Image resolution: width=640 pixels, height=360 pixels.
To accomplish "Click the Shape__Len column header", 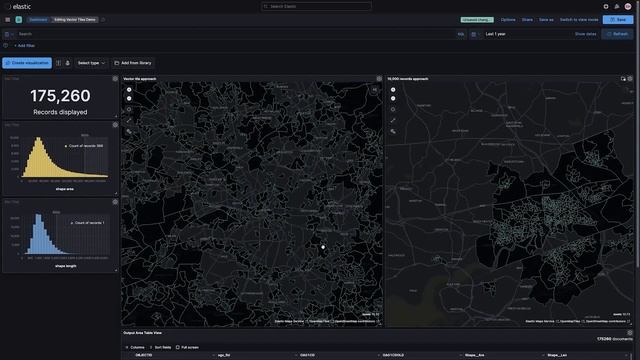I will tap(557, 356).
